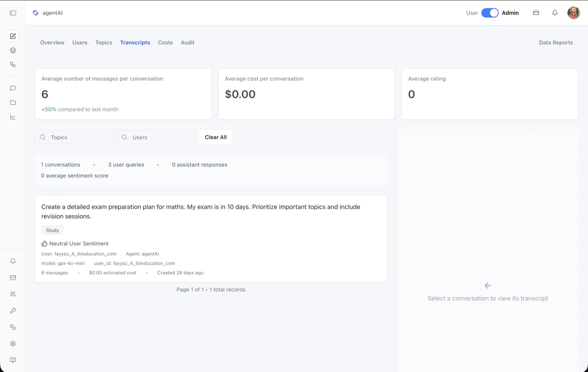This screenshot has width=588, height=372.
Task: Open Data Reports link
Action: (x=556, y=43)
